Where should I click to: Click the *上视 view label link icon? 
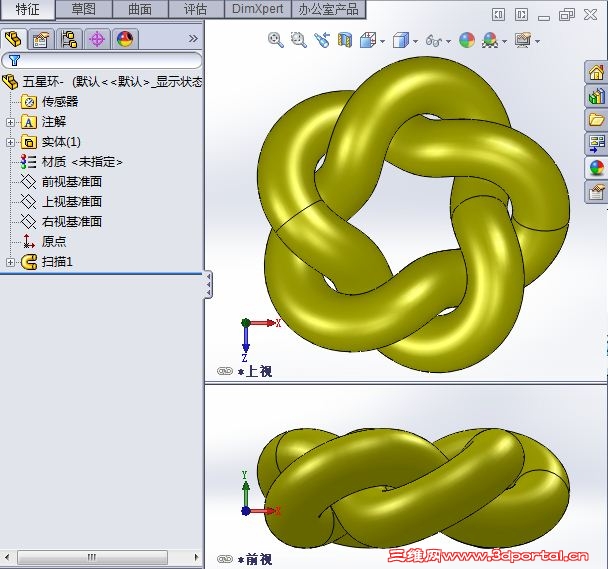point(225,371)
